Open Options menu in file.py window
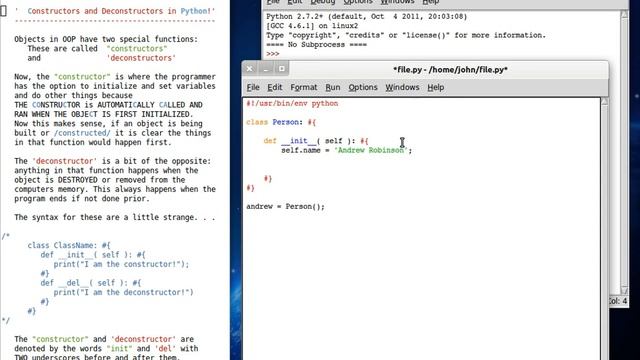Image resolution: width=640 pixels, height=360 pixels. point(363,87)
